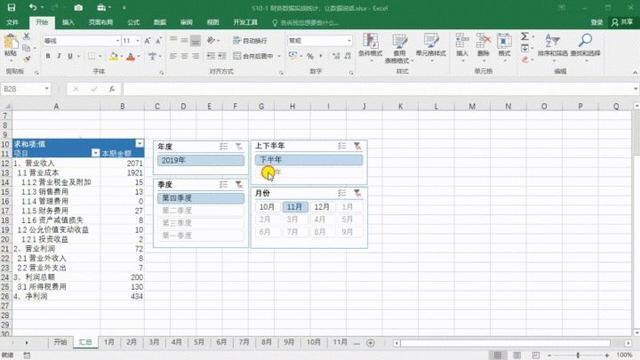Open Find and Select magnifier icon
Image resolution: width=640 pixels, height=360 pixels.
[585, 41]
